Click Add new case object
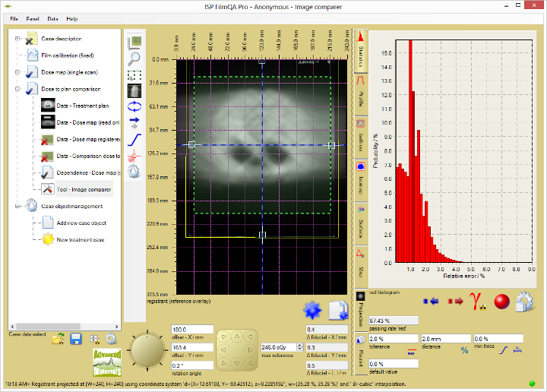Image resolution: width=547 pixels, height=392 pixels. [81, 223]
